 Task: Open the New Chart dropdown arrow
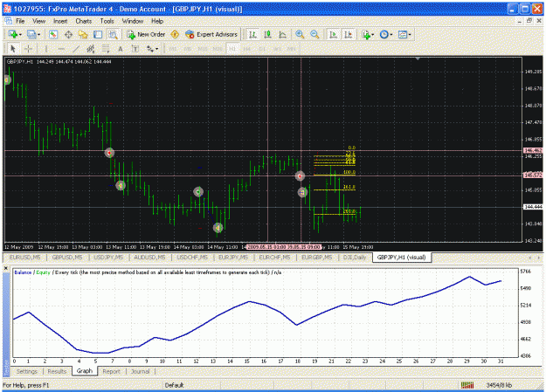[x=20, y=34]
